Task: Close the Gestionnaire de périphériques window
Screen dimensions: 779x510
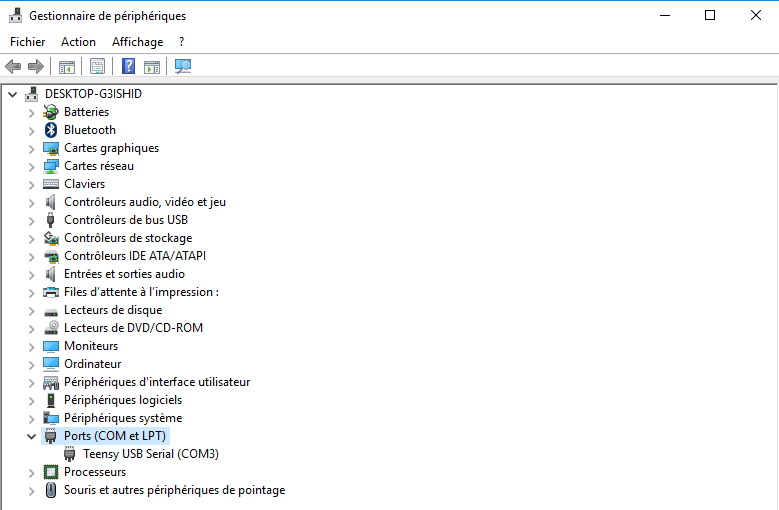Action: (x=756, y=15)
